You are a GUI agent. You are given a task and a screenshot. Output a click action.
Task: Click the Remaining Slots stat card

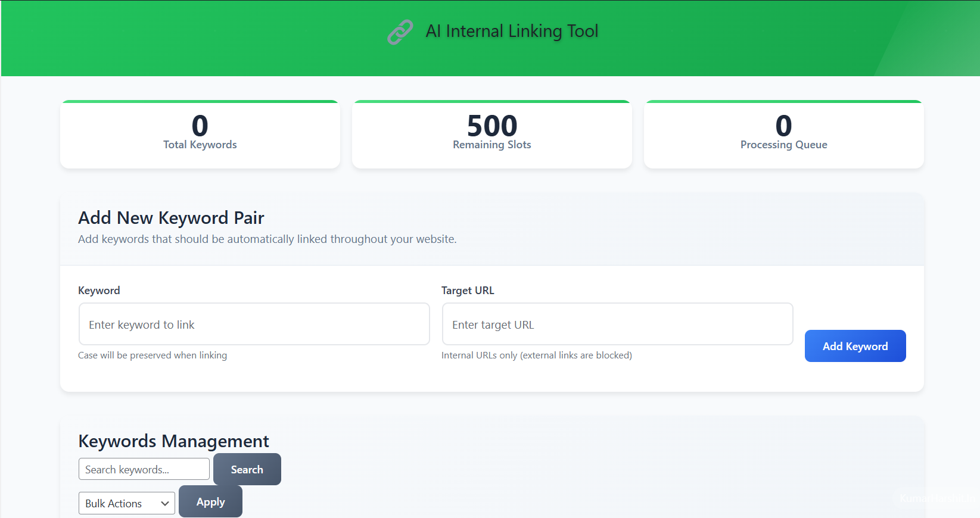tap(491, 135)
